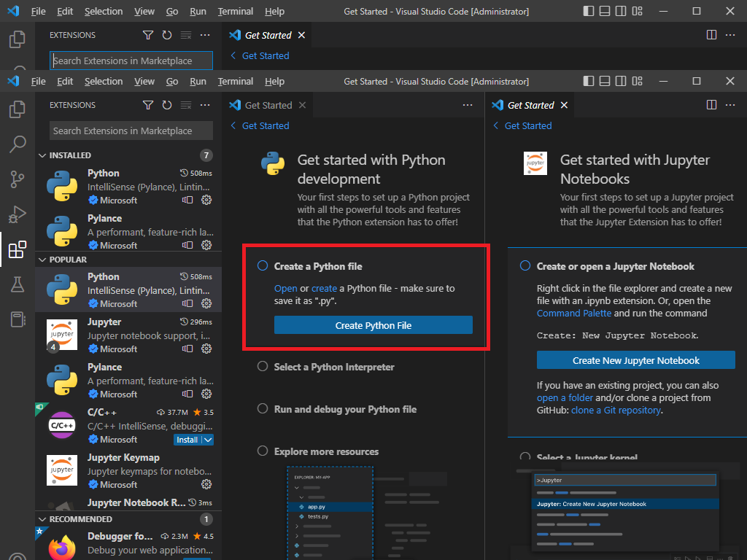Go back via Get Started chevron, left editor

[x=233, y=125]
